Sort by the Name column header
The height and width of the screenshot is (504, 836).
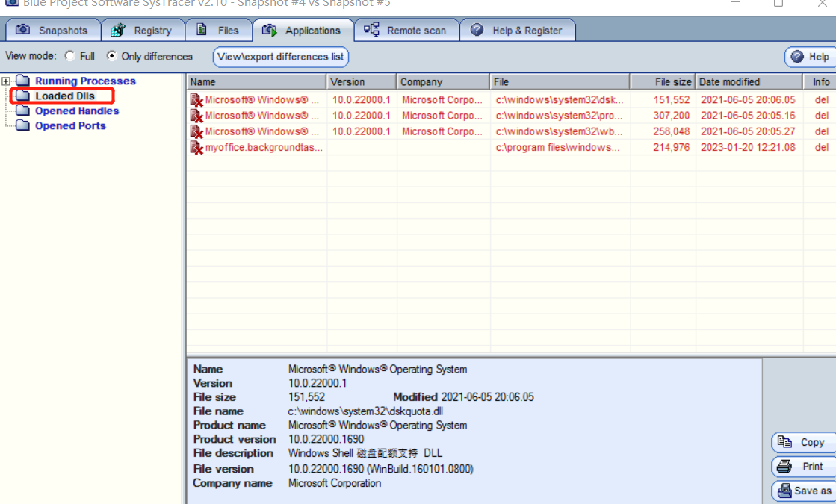tap(256, 81)
